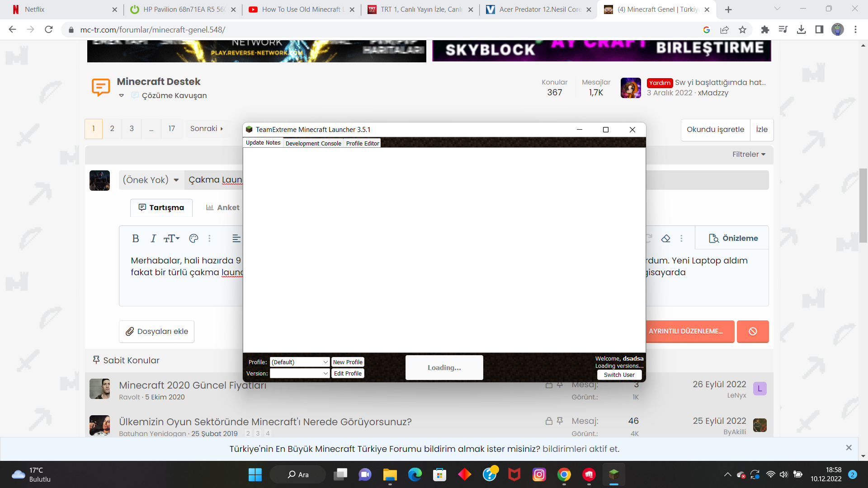868x488 pixels.
Task: Click the Loading... play button
Action: tap(444, 367)
